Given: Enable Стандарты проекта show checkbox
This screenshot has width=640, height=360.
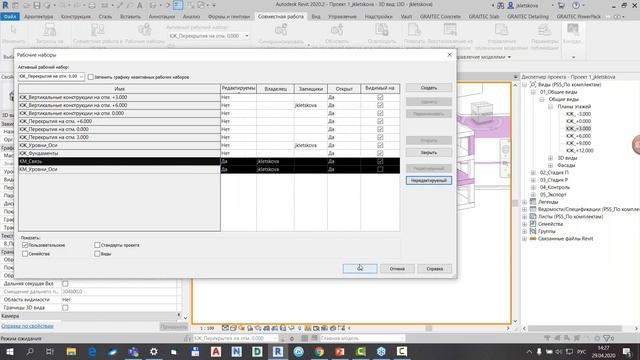Looking at the screenshot, I should click(x=97, y=245).
